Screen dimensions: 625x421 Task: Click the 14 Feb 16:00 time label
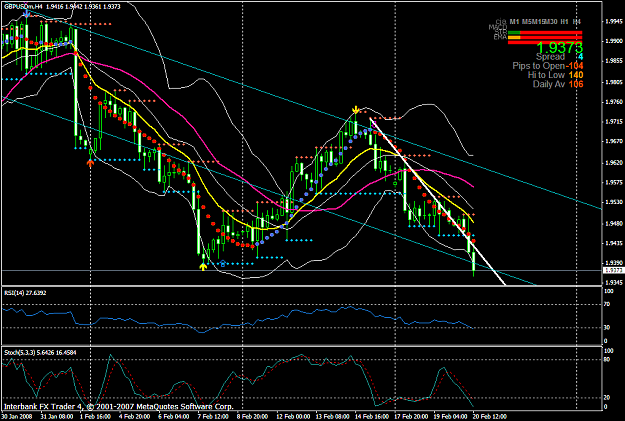(372, 417)
